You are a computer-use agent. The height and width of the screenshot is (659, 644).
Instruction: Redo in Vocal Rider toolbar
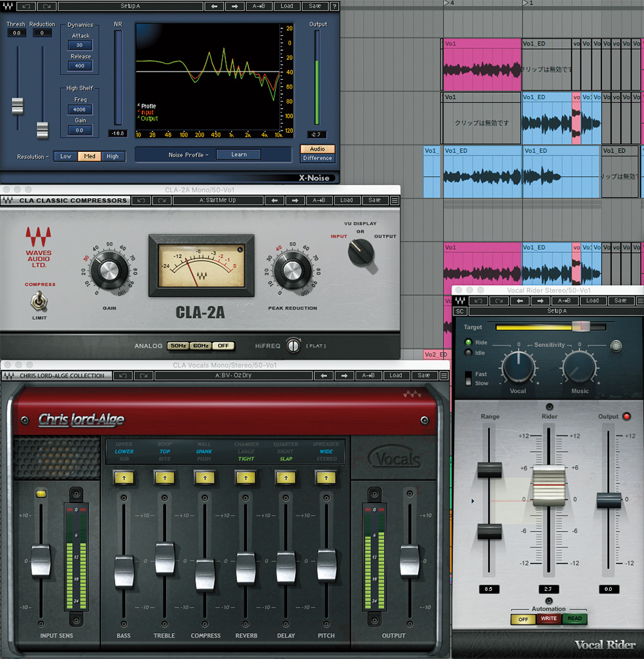[499, 301]
